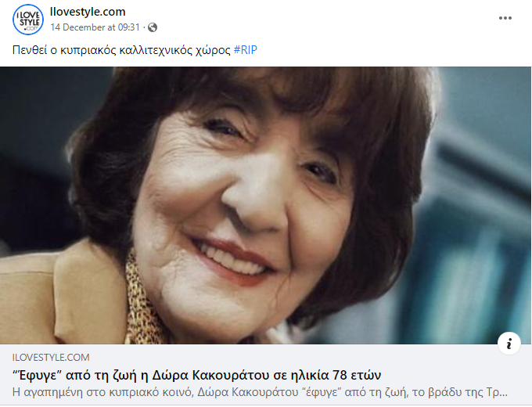Click the circular I Love Style avatar logo
532x407 pixels.
coord(28,20)
